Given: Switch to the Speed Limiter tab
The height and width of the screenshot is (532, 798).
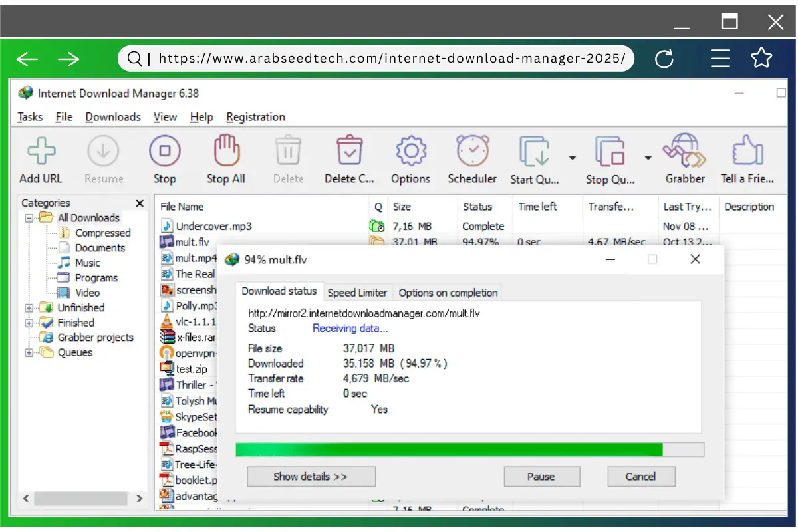Looking at the screenshot, I should point(358,293).
